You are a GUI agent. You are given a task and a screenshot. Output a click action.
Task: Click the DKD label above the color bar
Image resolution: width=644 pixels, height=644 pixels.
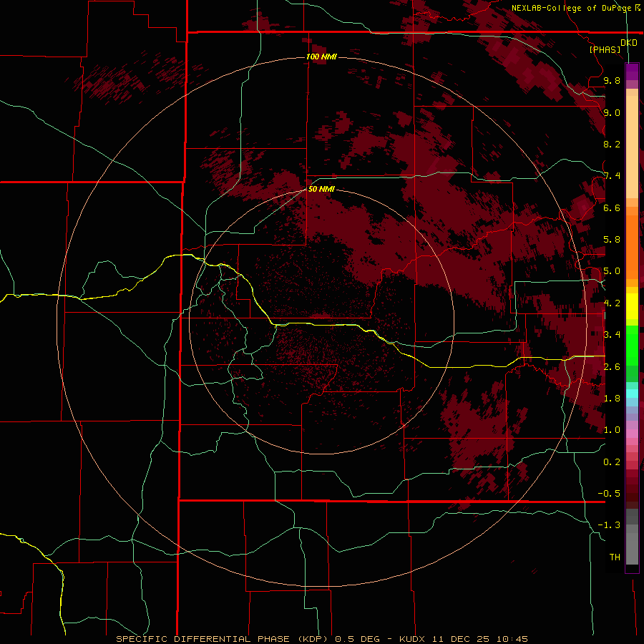pyautogui.click(x=629, y=42)
